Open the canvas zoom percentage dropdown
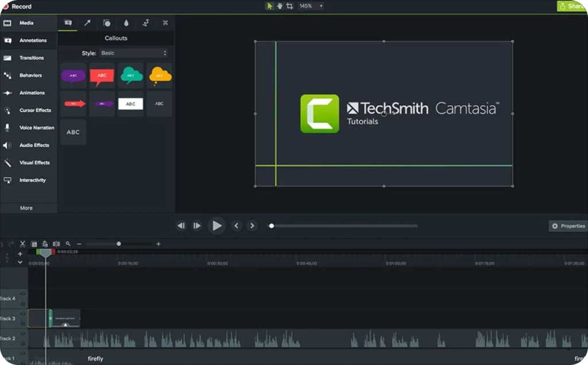 click(x=313, y=6)
